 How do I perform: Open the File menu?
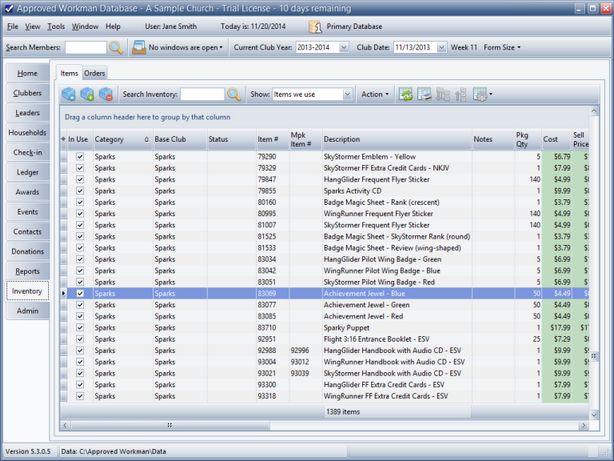point(13,27)
